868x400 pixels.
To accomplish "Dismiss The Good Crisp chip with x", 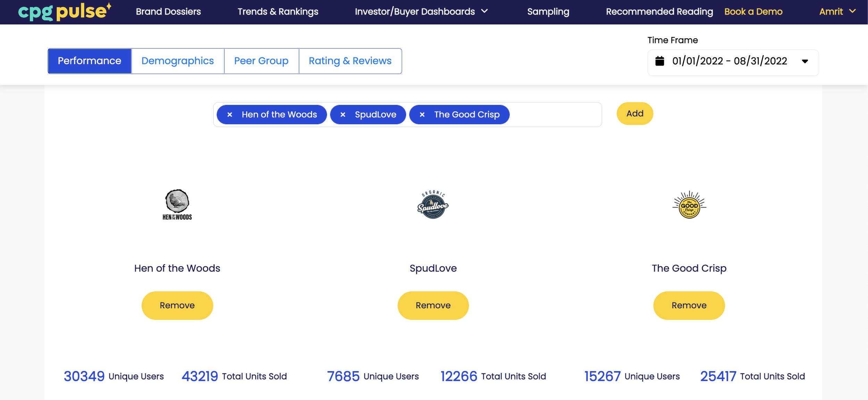I will (422, 115).
